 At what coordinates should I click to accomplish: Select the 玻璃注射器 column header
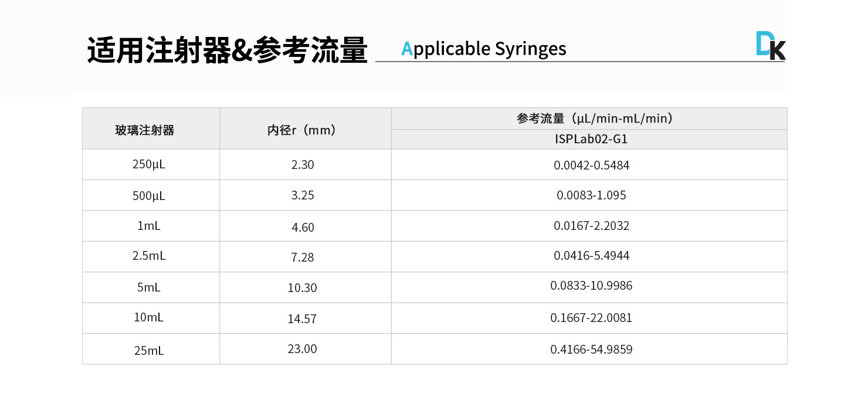(x=145, y=130)
